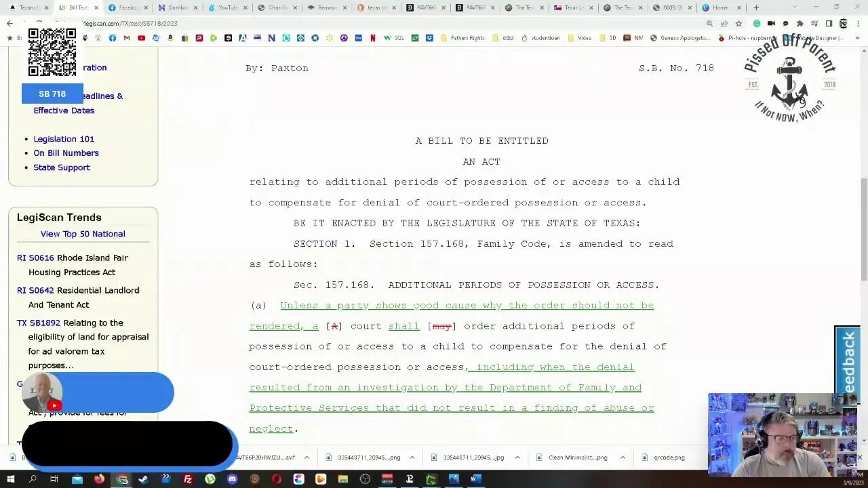Click the YouTube subscribe overlay icon

[x=55, y=405]
